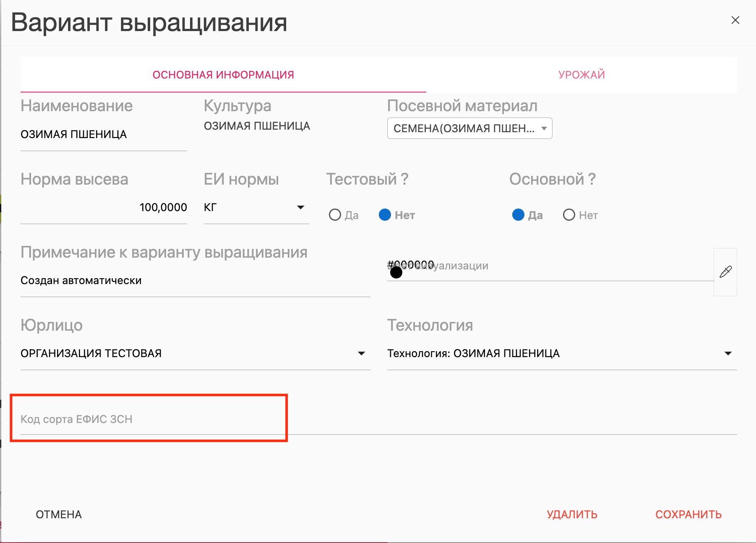The image size is (756, 543).
Task: Select 'Да' for Тестовый option
Action: point(335,215)
